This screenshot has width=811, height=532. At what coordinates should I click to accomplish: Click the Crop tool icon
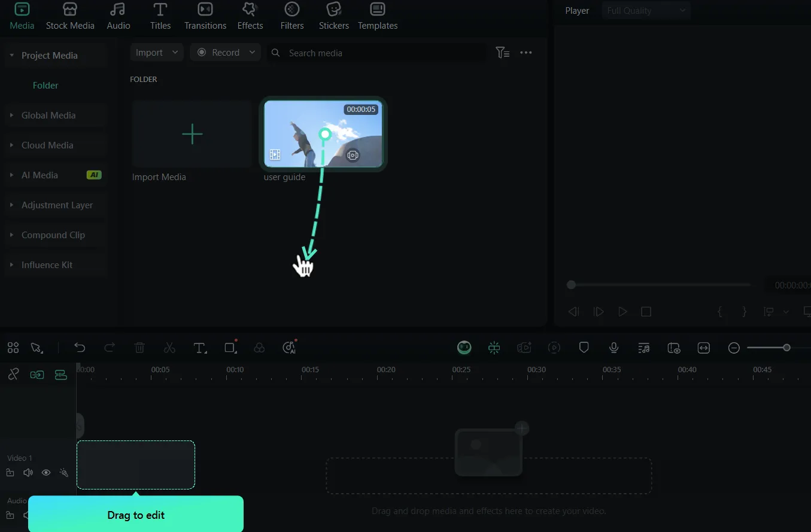click(x=230, y=348)
